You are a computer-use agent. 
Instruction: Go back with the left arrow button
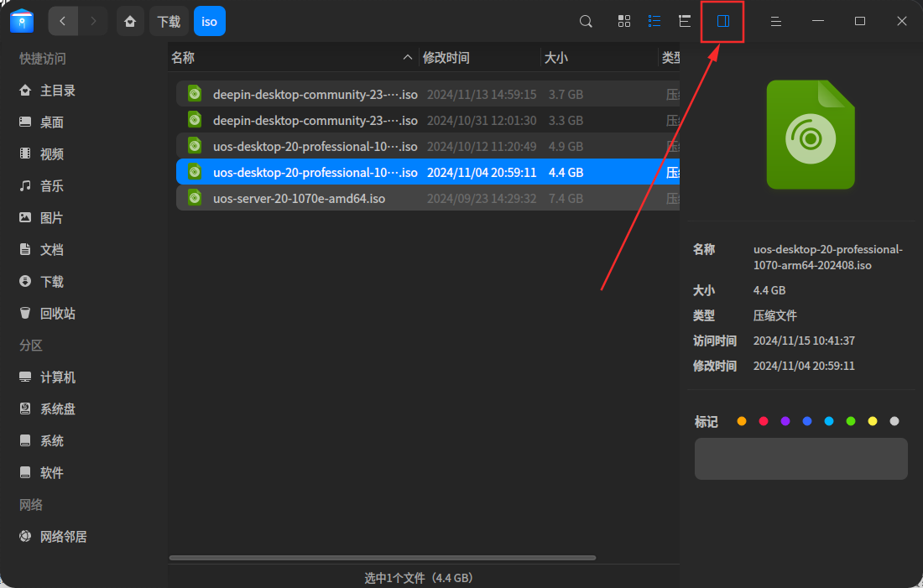pyautogui.click(x=62, y=21)
